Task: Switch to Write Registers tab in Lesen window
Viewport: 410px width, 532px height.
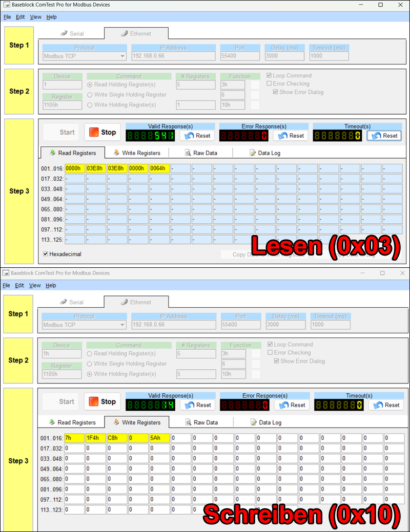Action: (x=137, y=153)
